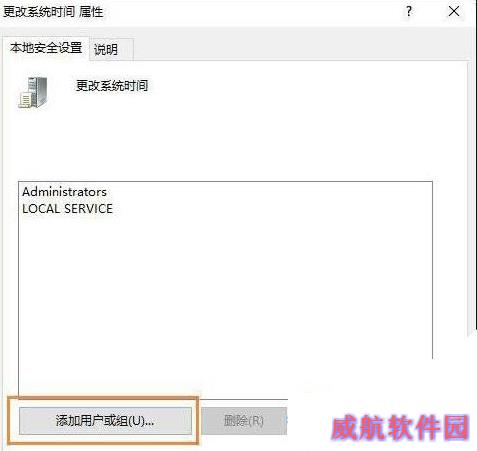Click the question mark help icon
This screenshot has width=477, height=451.
(x=409, y=12)
